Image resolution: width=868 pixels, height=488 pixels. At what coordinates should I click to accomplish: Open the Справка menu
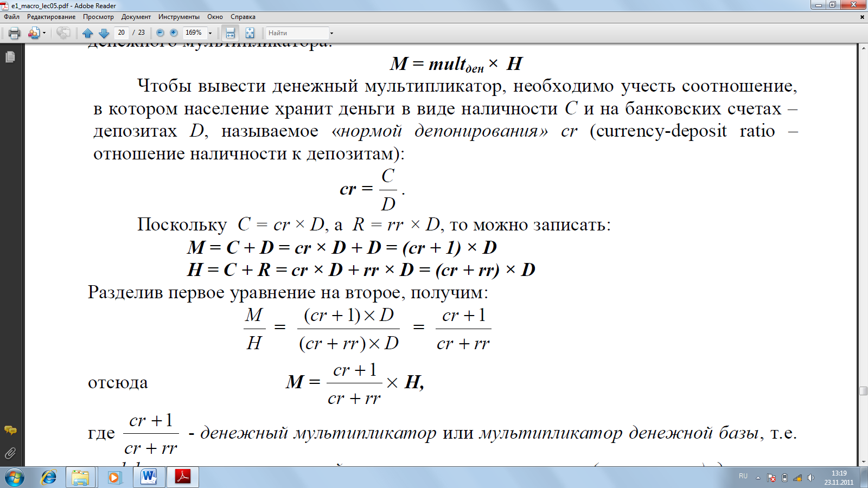point(243,17)
